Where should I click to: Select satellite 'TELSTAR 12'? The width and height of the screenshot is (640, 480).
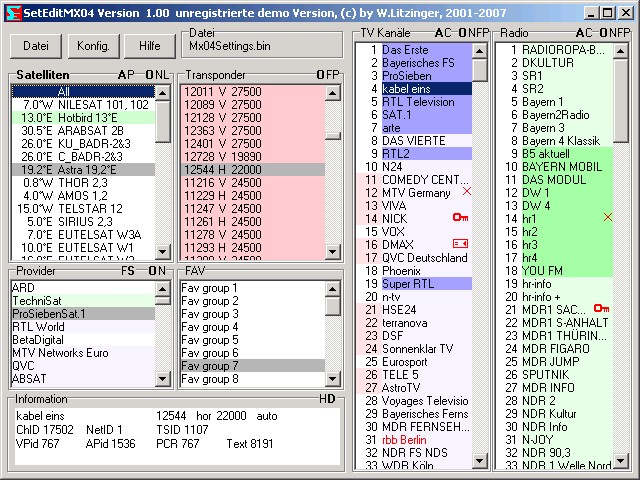point(83,209)
